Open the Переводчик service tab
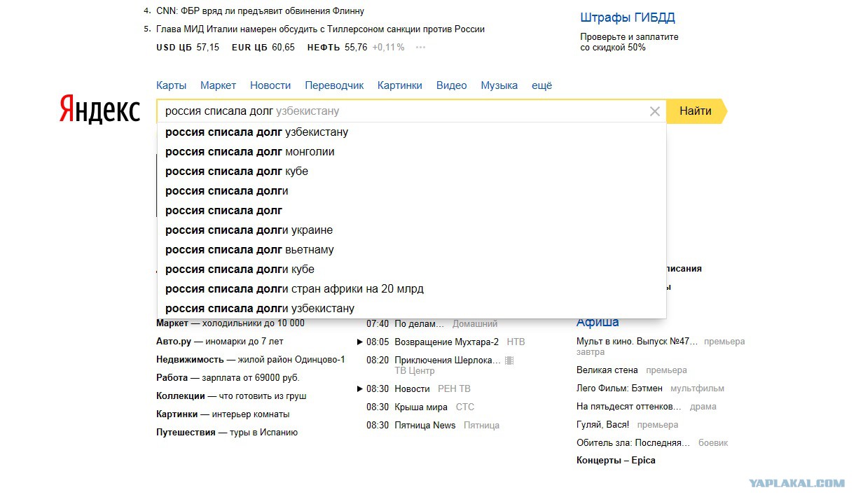The height and width of the screenshot is (504, 863). point(334,85)
